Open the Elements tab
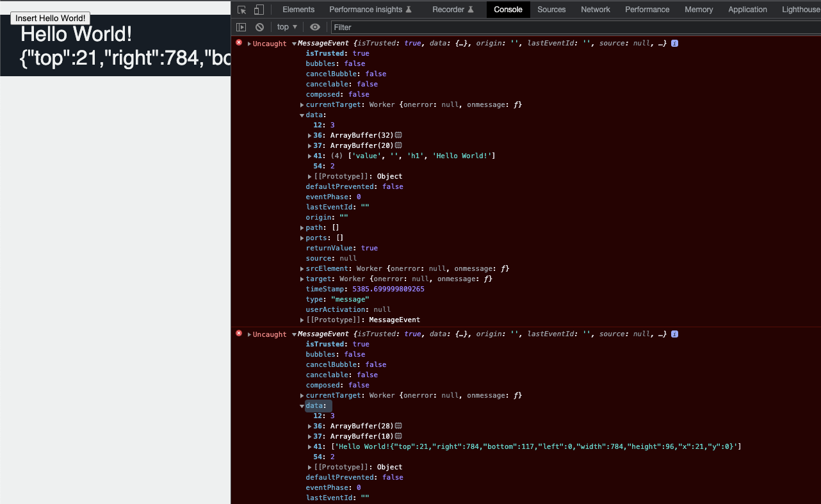The height and width of the screenshot is (504, 821). coord(298,10)
